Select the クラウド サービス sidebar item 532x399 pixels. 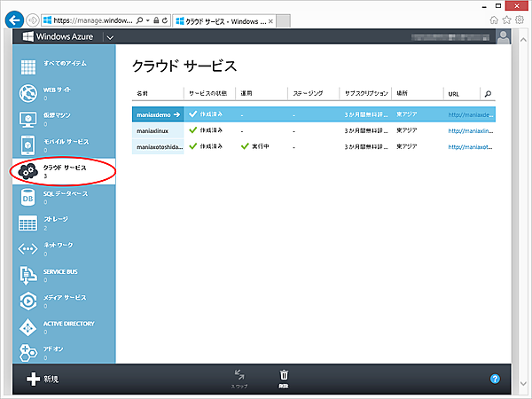point(62,171)
